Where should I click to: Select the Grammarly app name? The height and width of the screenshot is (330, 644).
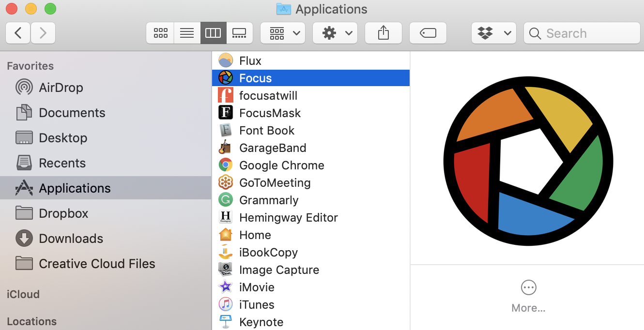(269, 200)
